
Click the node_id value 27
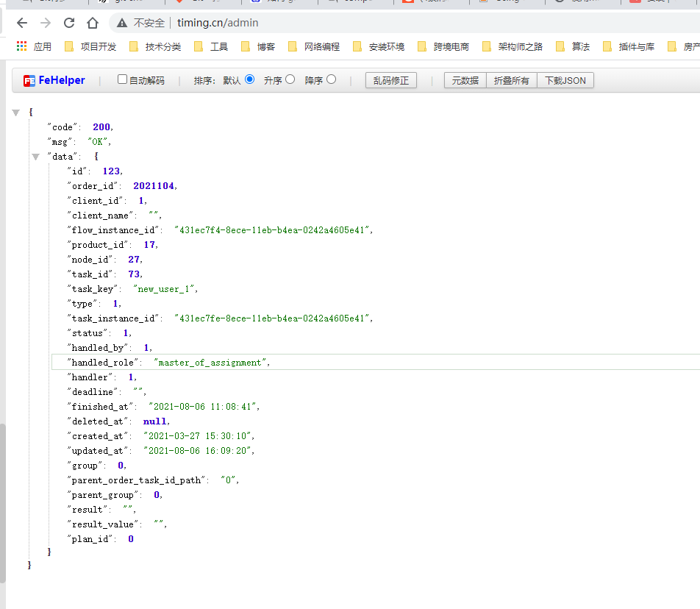click(x=134, y=260)
